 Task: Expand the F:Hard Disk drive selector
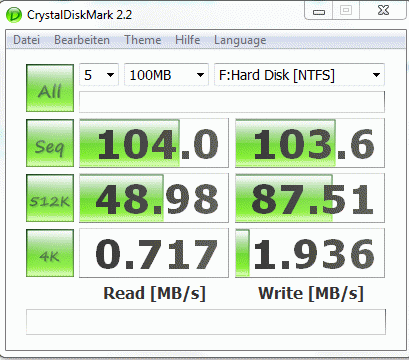[299, 75]
